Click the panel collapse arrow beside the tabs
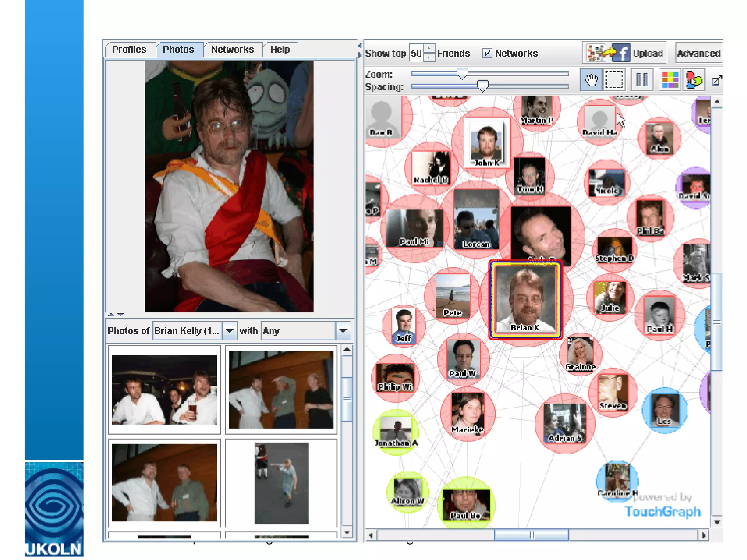 [x=360, y=46]
